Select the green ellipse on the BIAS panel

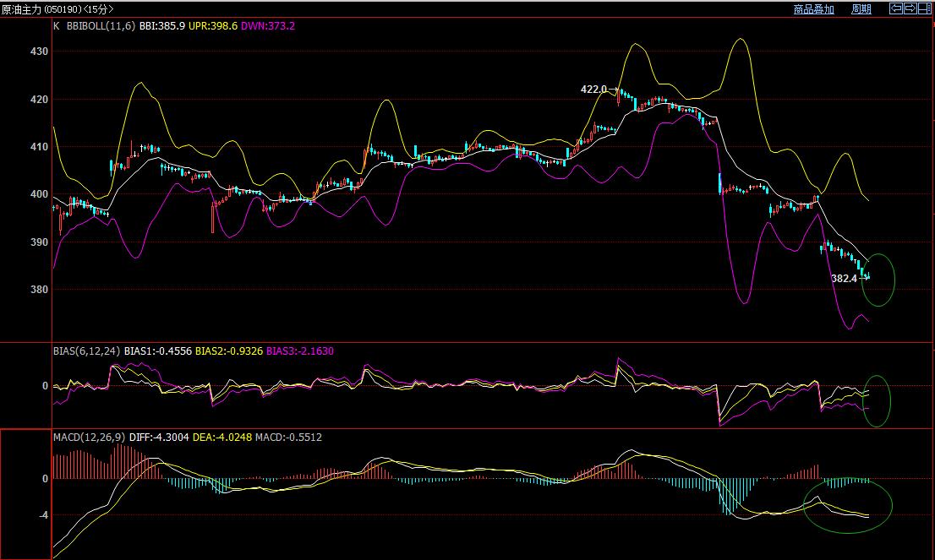tap(878, 400)
